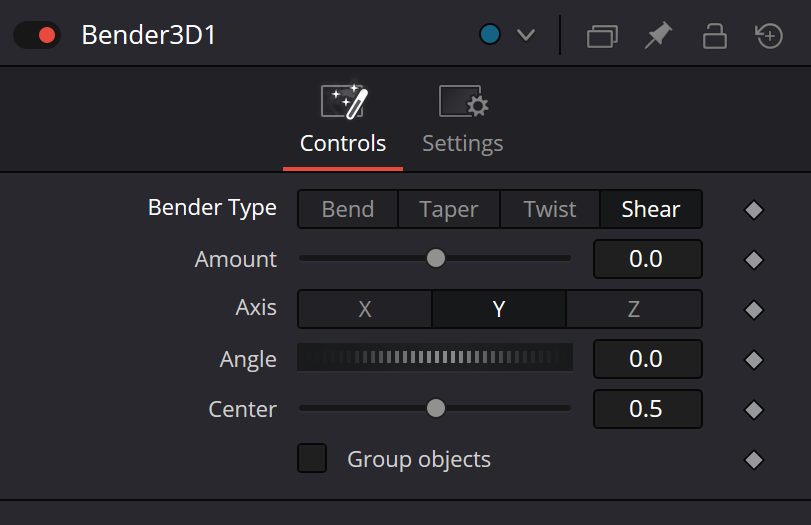Click the Center slider handle
Viewport: 811px width, 525px height.
(x=435, y=408)
